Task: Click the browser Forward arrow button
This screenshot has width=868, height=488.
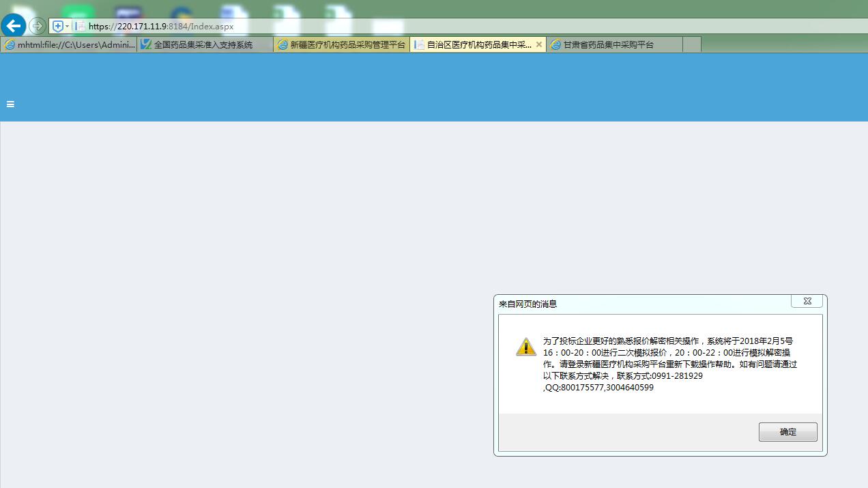Action: (38, 26)
